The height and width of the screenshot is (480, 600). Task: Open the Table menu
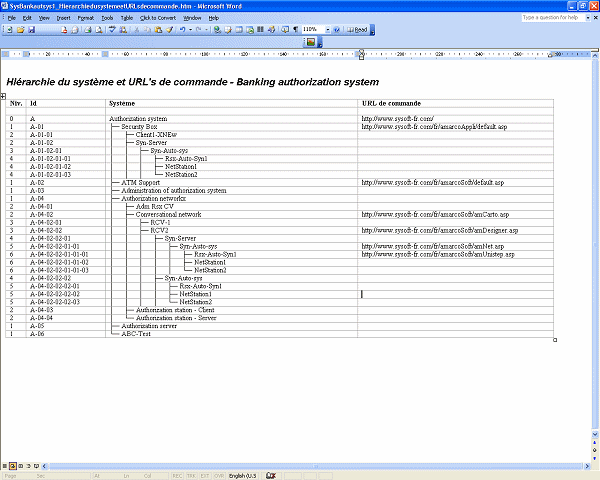[126, 18]
